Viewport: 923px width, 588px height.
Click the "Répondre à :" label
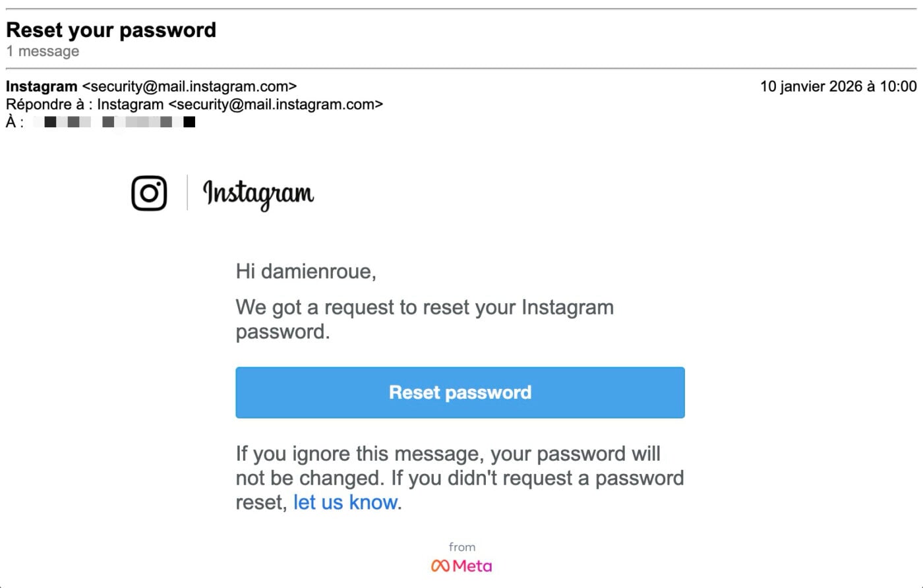pos(49,104)
